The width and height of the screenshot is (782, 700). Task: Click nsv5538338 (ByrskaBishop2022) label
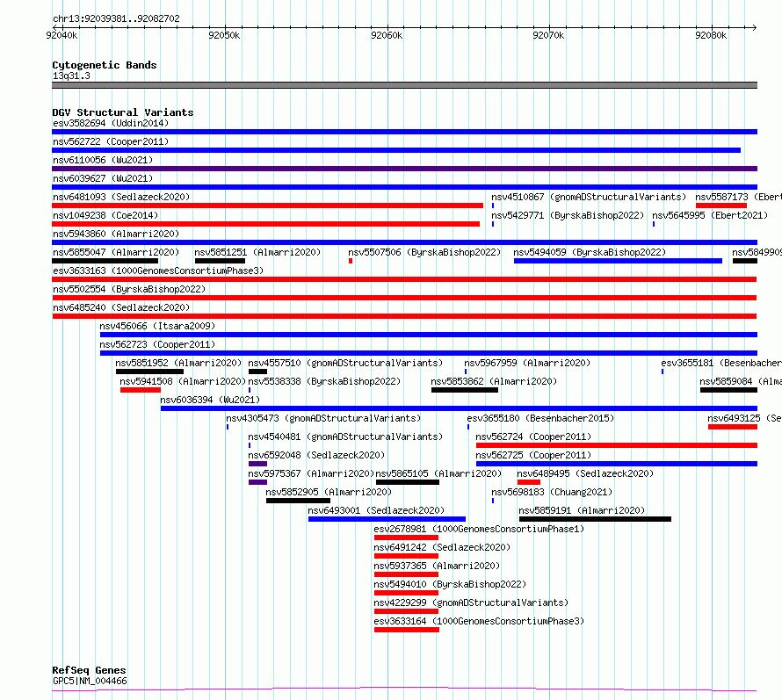coord(324,381)
